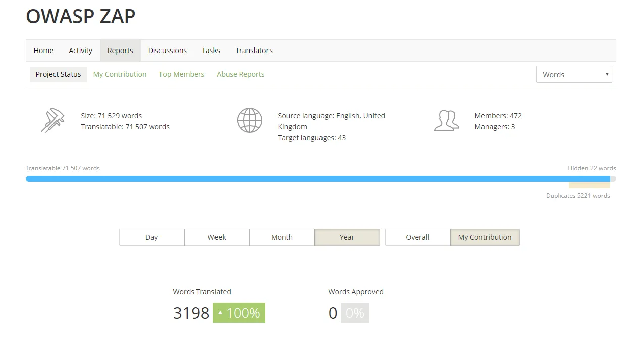644x350 pixels.
Task: Select the Year period toggle
Action: pyautogui.click(x=347, y=237)
